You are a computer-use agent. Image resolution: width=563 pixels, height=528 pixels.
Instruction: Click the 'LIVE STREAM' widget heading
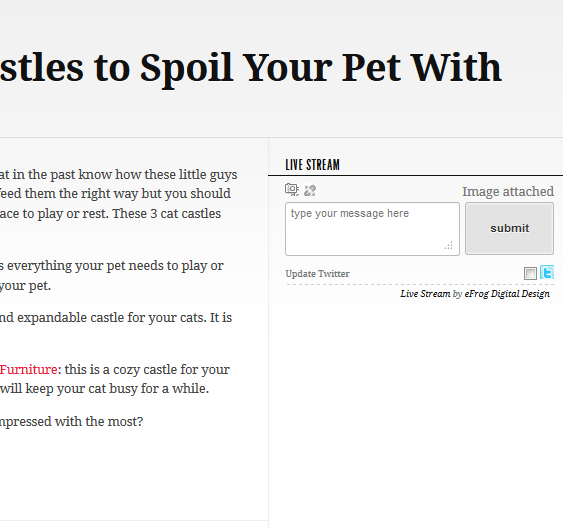(312, 165)
